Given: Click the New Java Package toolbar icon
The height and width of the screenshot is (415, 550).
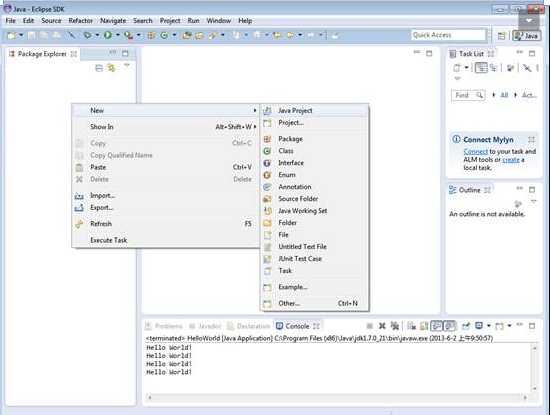Looking at the screenshot, I should point(151,35).
